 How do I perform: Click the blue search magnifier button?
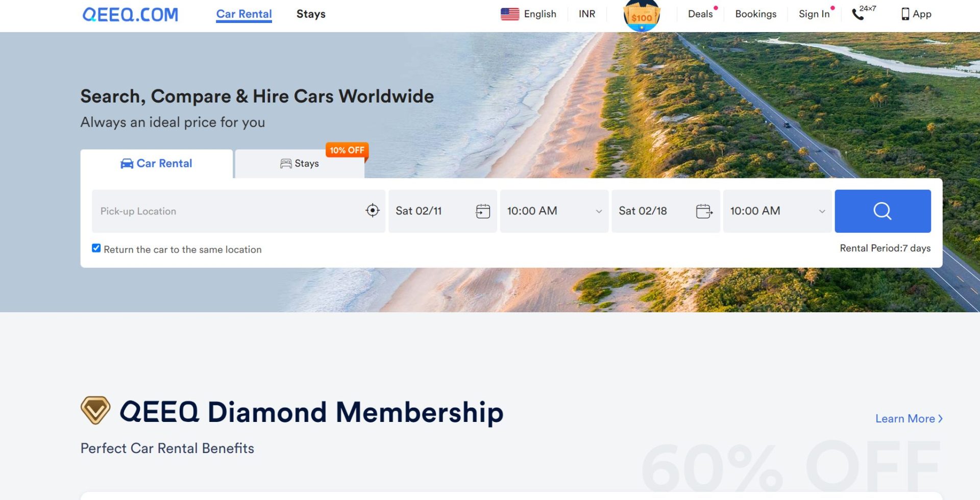coord(883,211)
